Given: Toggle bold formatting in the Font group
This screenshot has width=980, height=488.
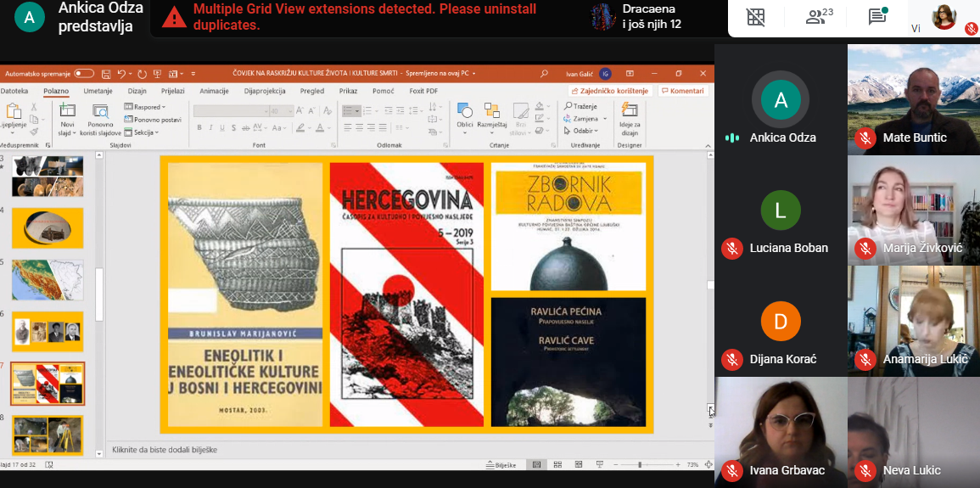Looking at the screenshot, I should pyautogui.click(x=199, y=128).
